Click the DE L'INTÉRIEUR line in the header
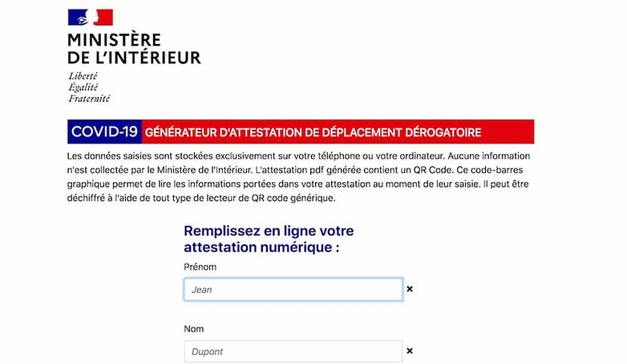The width and height of the screenshot is (627, 364). click(x=134, y=58)
